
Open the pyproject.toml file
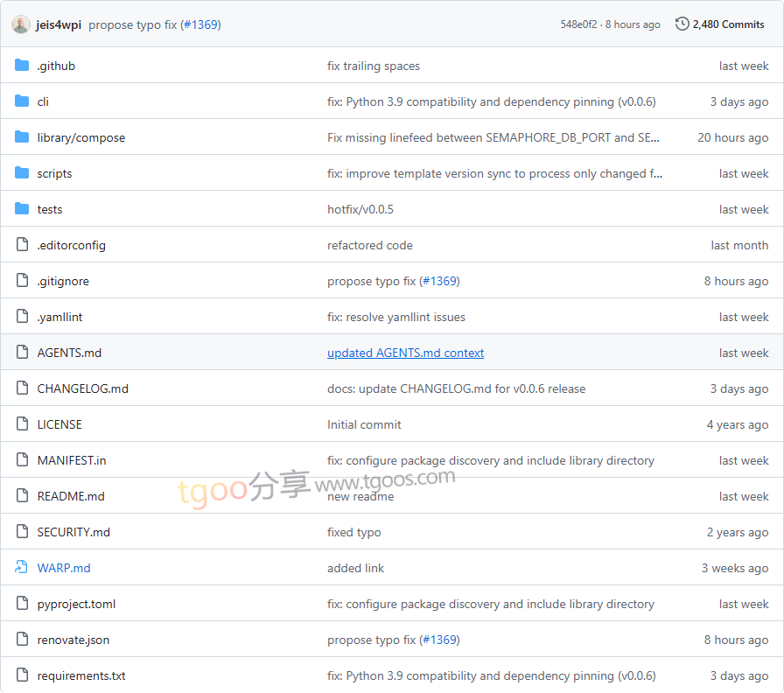pos(76,604)
